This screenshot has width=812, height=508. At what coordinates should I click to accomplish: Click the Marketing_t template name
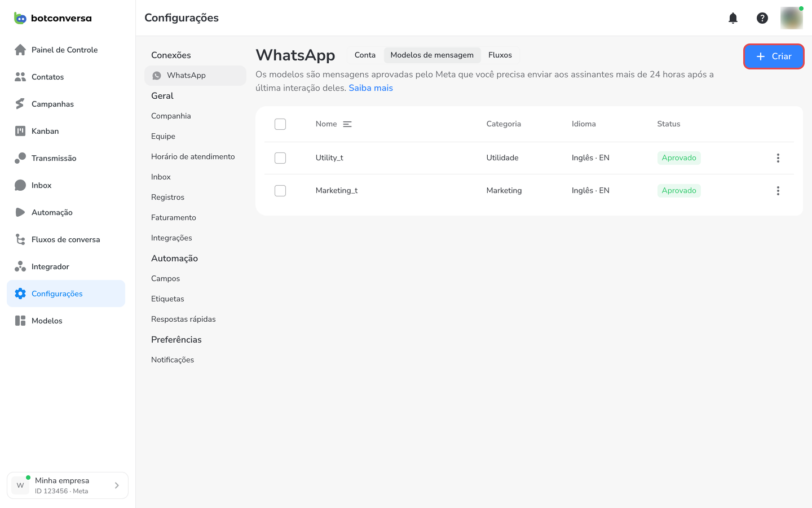(x=337, y=191)
